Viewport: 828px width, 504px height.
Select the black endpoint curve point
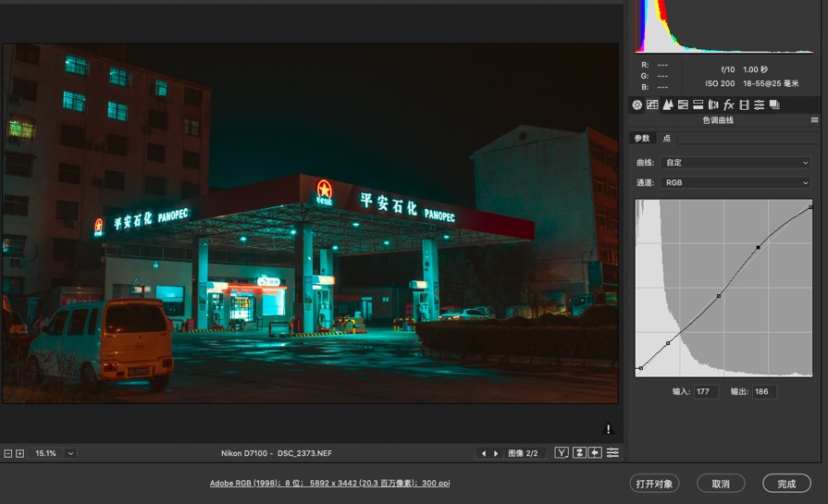[641, 368]
